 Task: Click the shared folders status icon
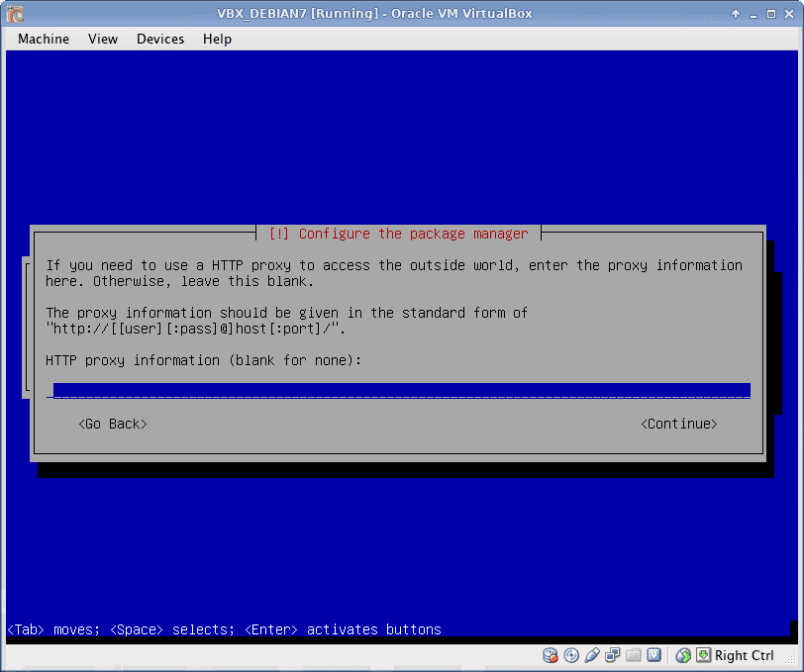[x=634, y=655]
